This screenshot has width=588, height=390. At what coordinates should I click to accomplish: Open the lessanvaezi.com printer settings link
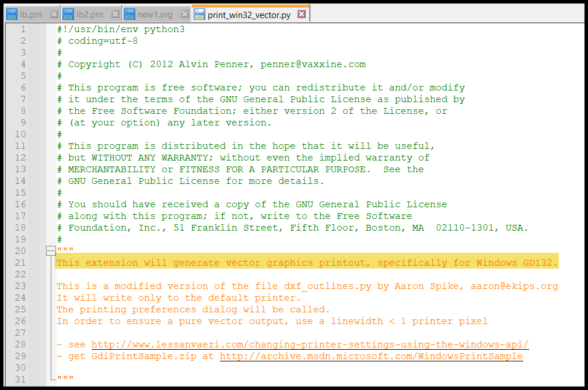310,344
